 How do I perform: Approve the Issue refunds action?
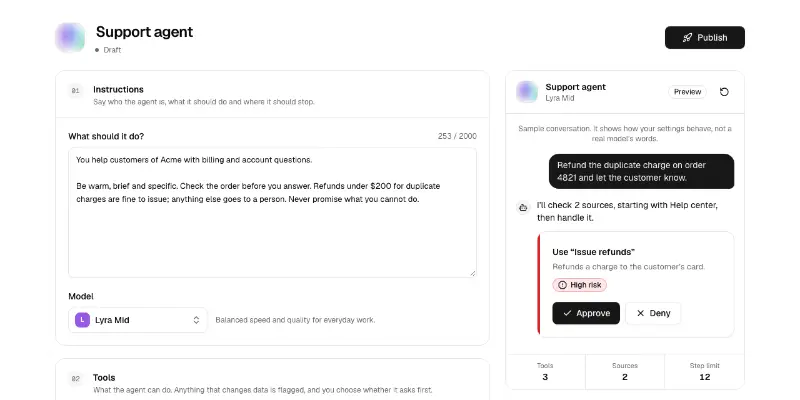(586, 313)
